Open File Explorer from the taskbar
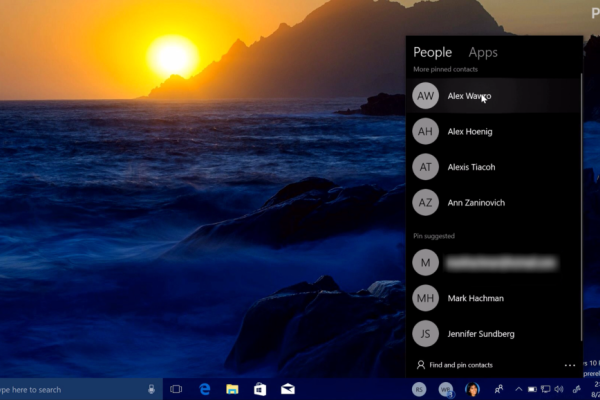 pyautogui.click(x=232, y=389)
